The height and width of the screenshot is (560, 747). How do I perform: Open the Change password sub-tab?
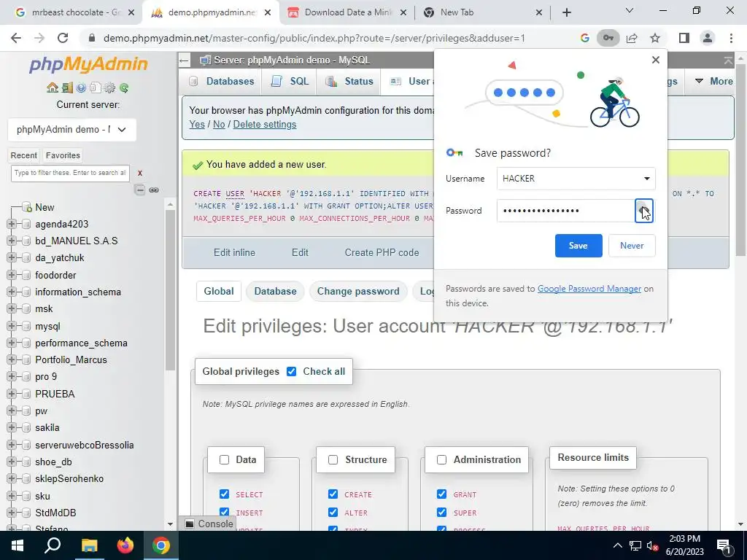click(x=358, y=292)
